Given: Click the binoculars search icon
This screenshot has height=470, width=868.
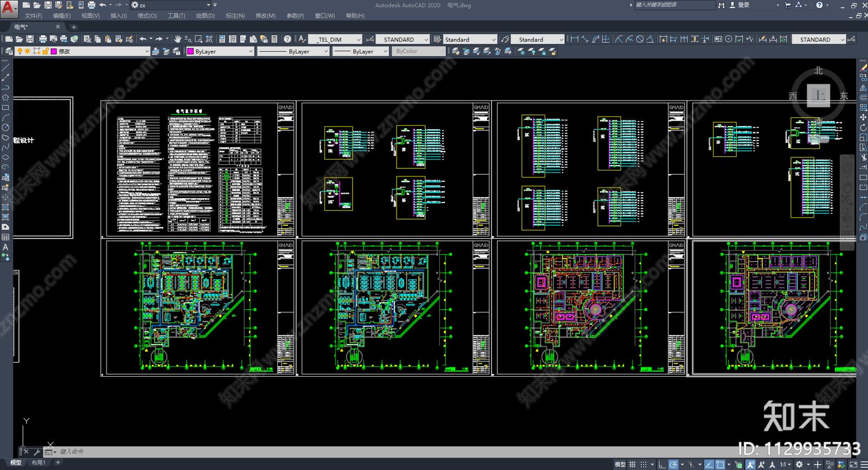Looking at the screenshot, I should [721, 5].
